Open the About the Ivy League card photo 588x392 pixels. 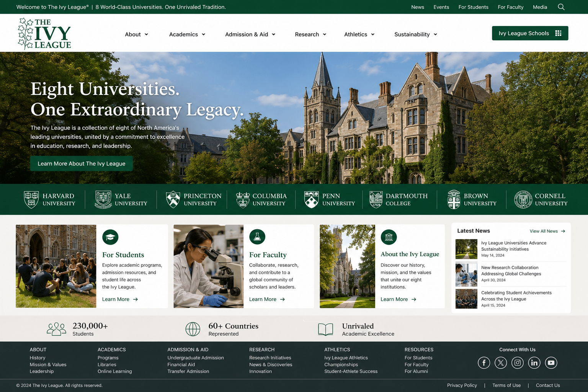point(347,266)
